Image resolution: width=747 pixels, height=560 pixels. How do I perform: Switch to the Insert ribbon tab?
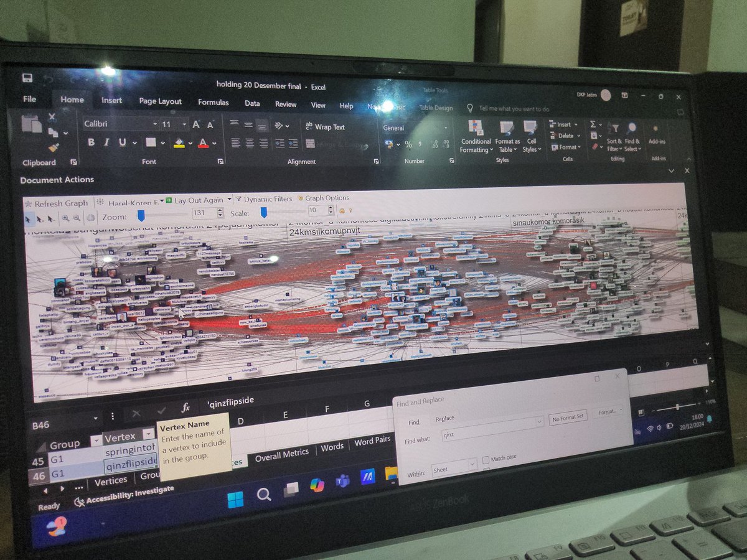[x=112, y=100]
